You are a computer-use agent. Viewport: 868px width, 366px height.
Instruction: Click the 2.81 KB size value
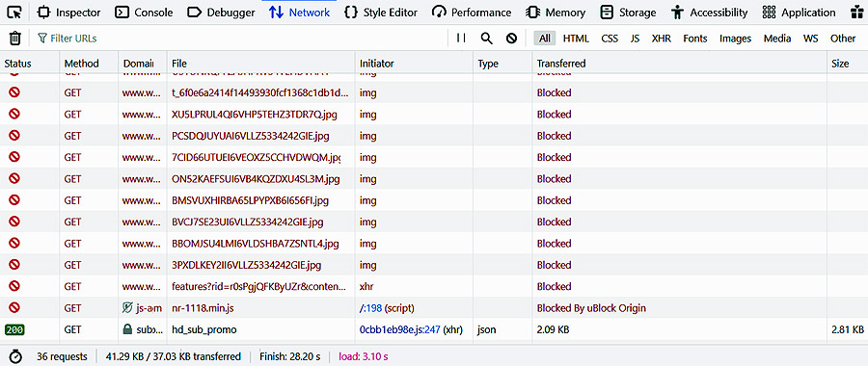pyautogui.click(x=848, y=329)
